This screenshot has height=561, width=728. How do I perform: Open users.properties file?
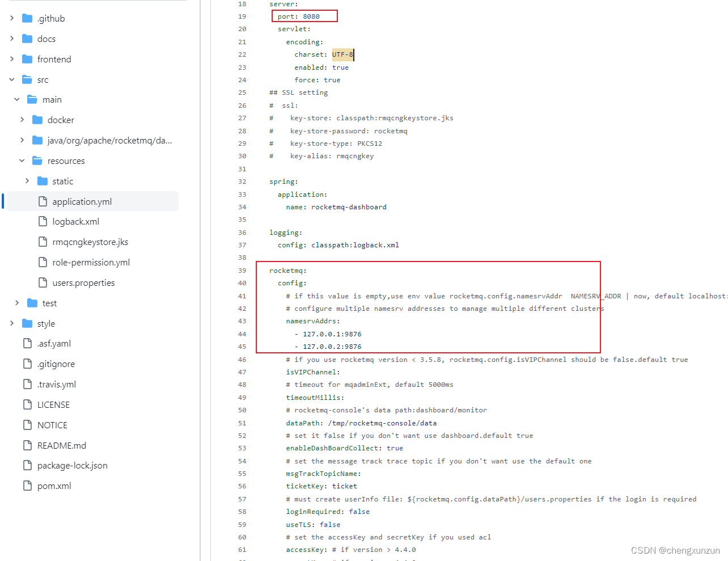83,283
